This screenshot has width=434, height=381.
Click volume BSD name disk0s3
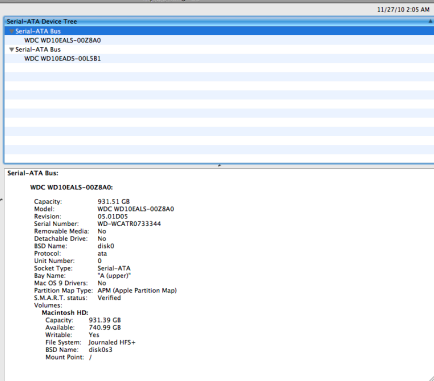100,350
